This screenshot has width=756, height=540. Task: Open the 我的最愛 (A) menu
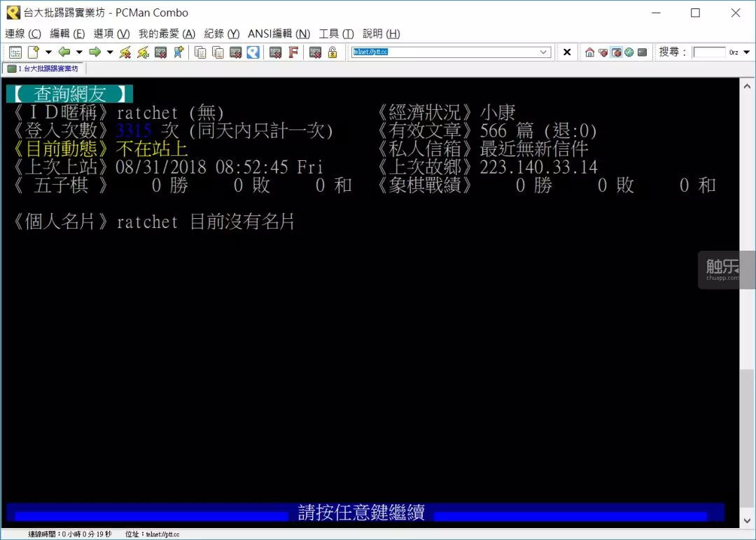167,34
